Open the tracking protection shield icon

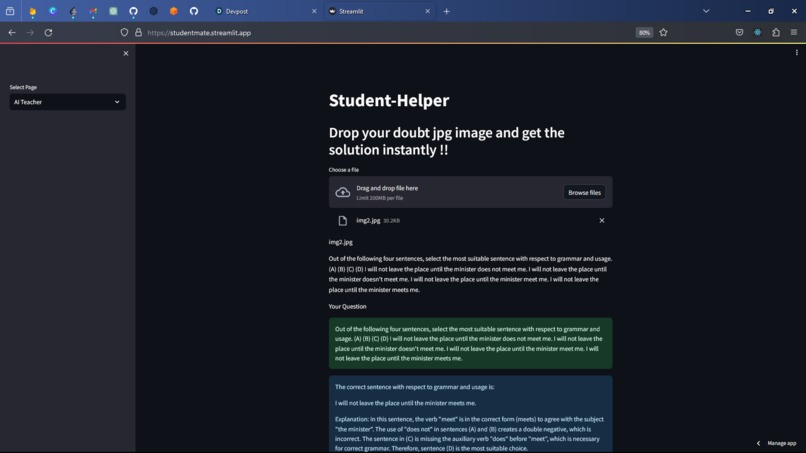click(x=124, y=32)
